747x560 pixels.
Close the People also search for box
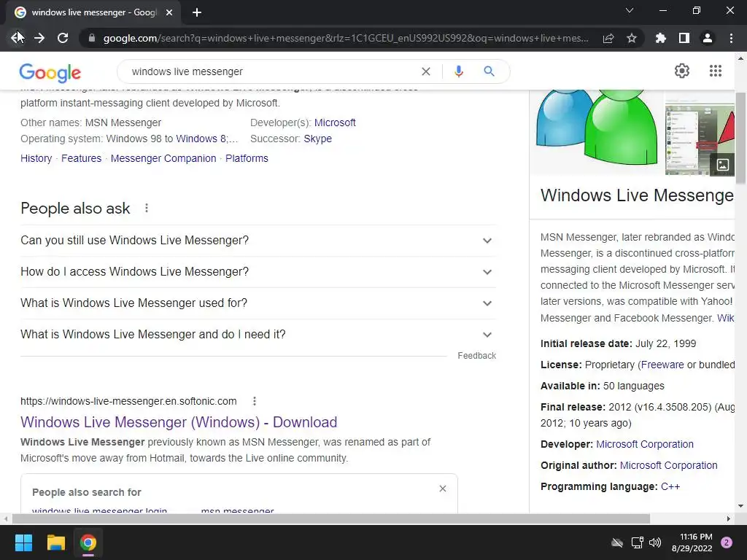(443, 489)
